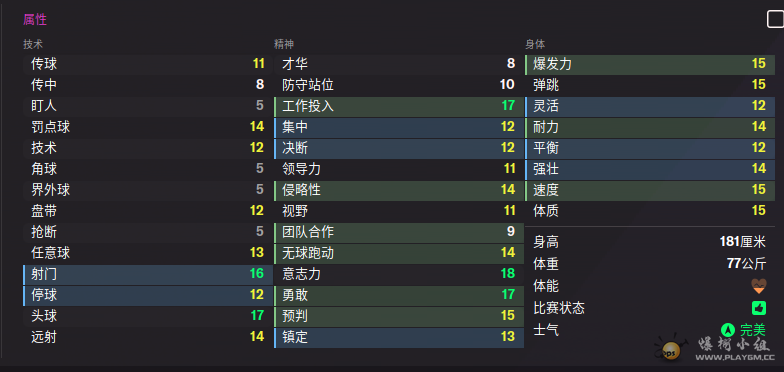Select the 工作投入 highlighted row
The height and width of the screenshot is (372, 784).
tap(399, 106)
